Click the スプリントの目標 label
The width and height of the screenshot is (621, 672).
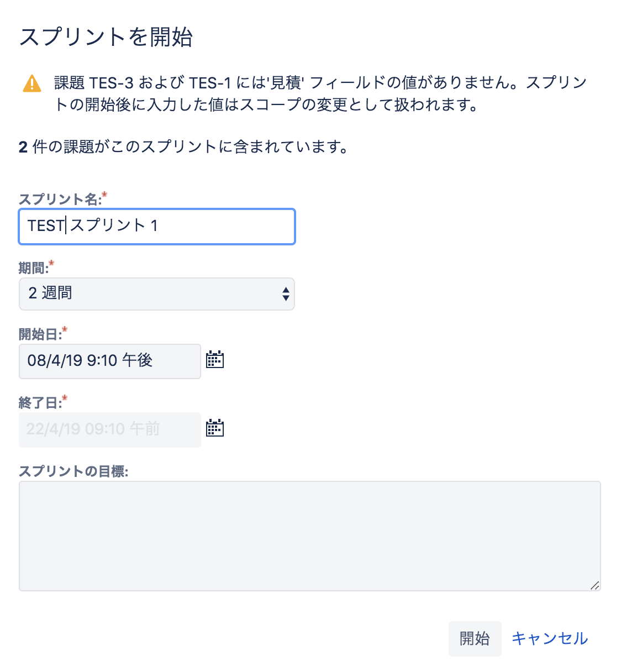(73, 471)
